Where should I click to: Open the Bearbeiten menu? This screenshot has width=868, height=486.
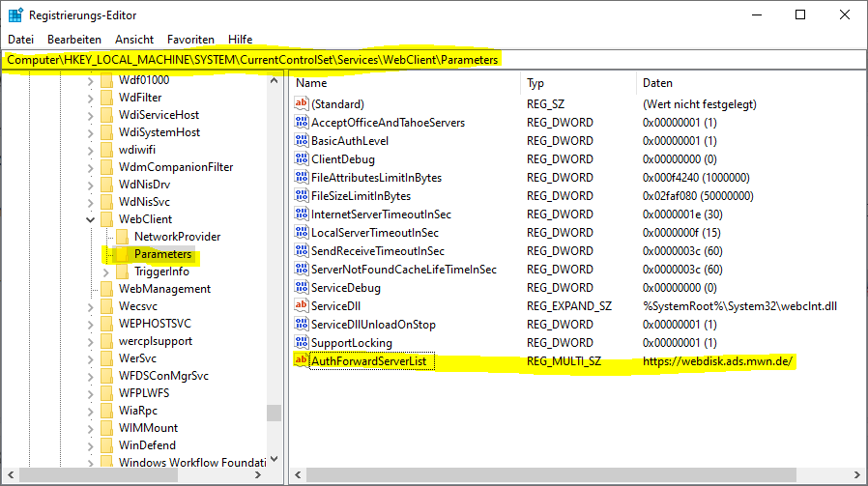point(74,40)
